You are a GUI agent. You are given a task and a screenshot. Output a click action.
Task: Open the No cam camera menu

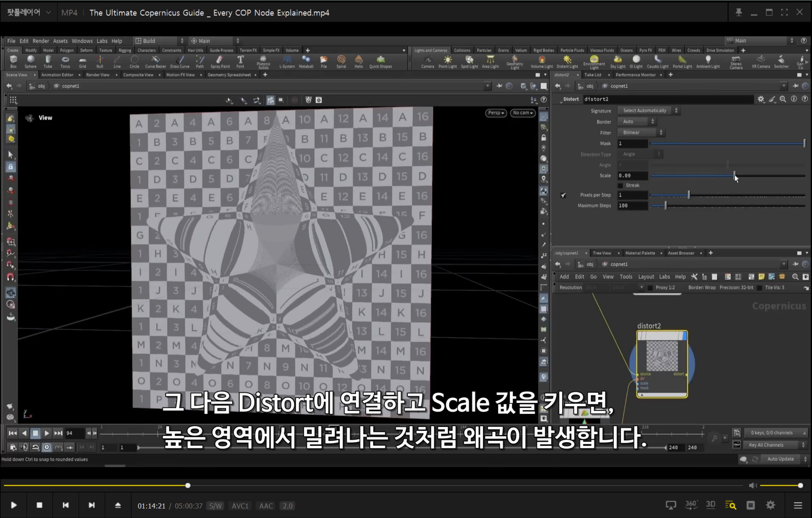click(522, 113)
